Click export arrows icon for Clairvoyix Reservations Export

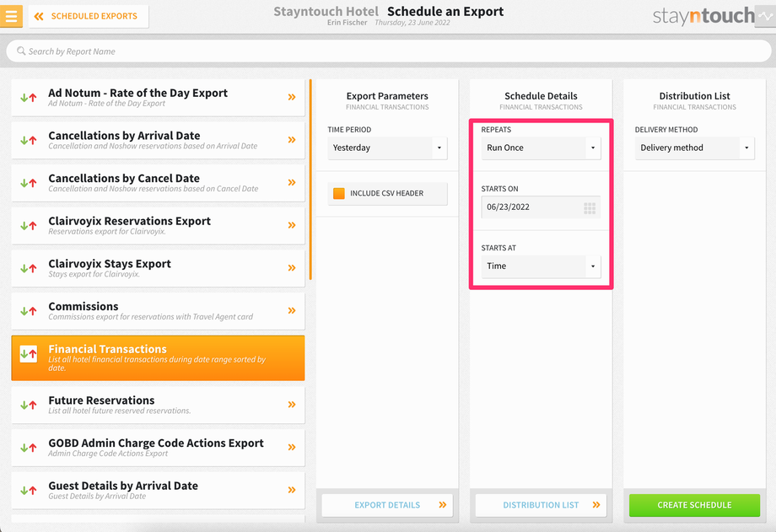28,226
